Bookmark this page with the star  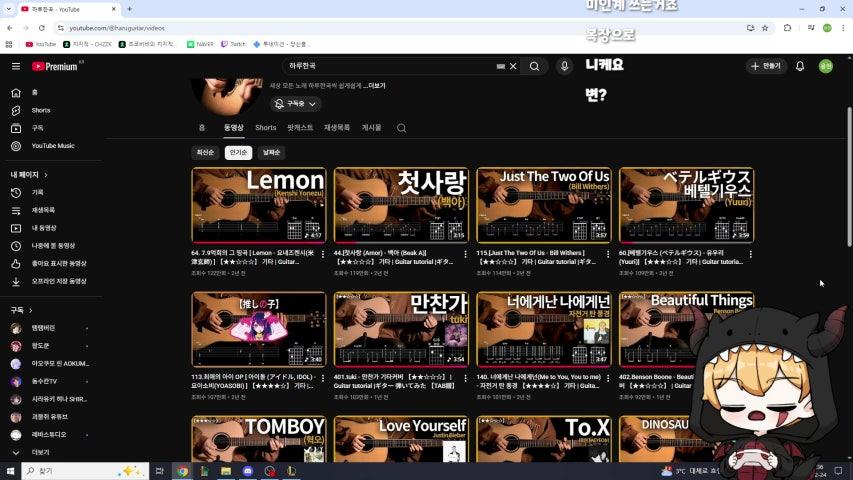(765, 28)
